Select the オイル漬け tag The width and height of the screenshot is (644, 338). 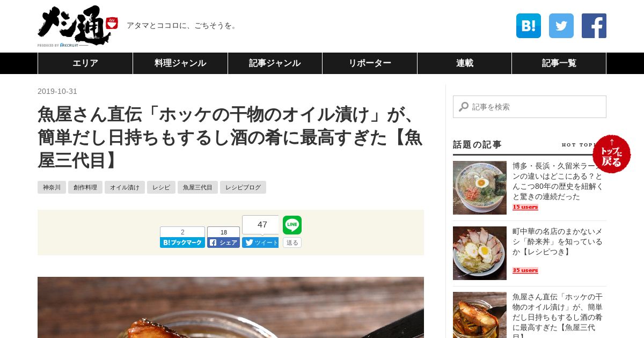(x=125, y=187)
